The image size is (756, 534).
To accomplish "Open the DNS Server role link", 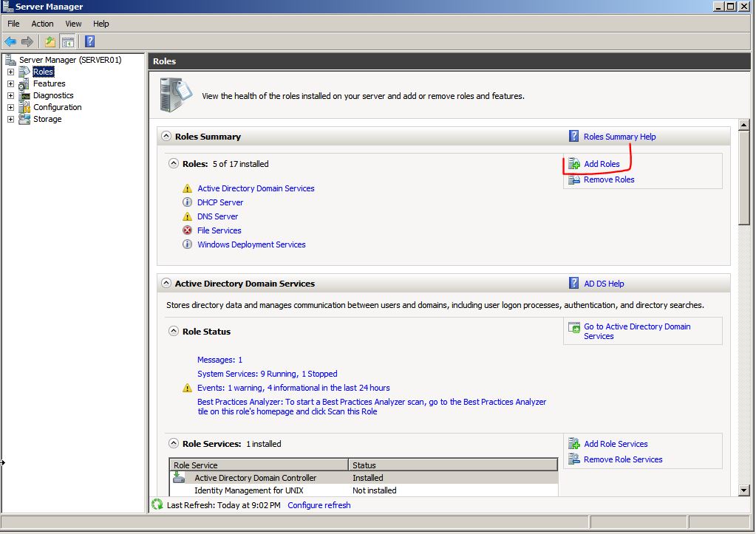I will click(x=217, y=216).
